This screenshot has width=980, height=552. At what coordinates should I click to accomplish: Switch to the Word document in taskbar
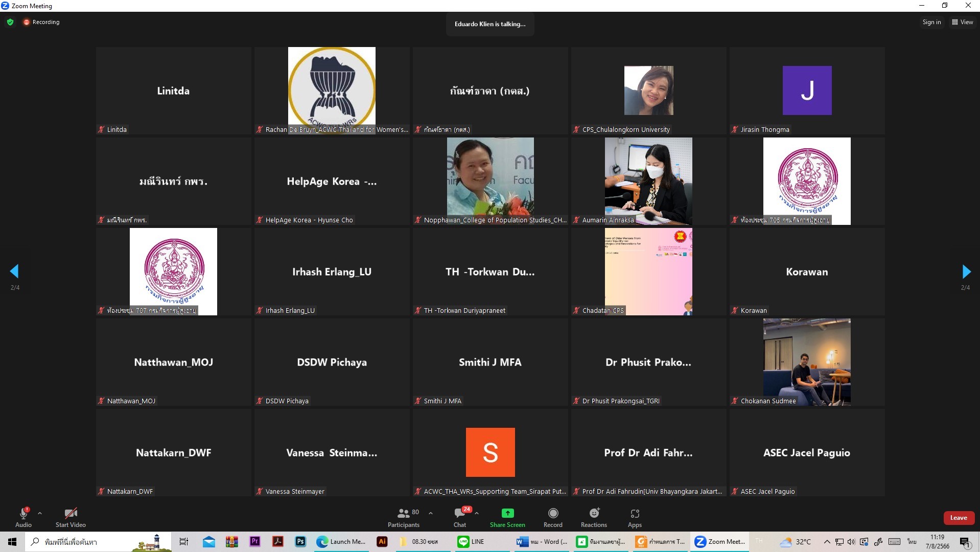[542, 542]
